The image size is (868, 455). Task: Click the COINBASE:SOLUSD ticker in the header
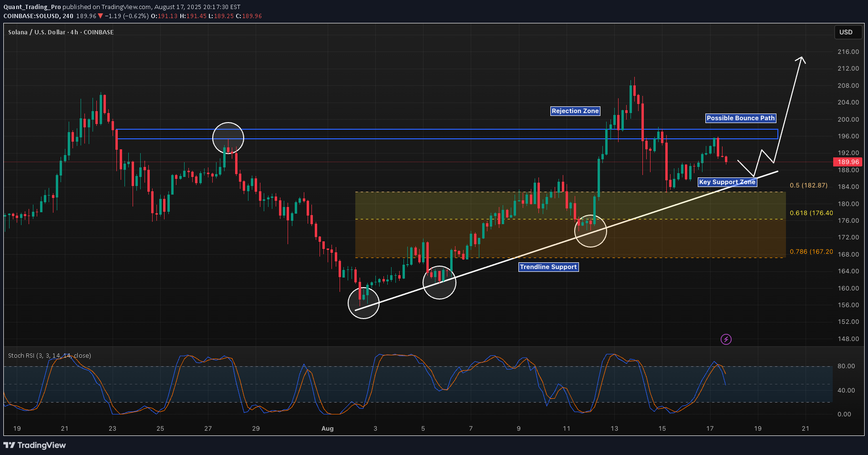tap(31, 16)
